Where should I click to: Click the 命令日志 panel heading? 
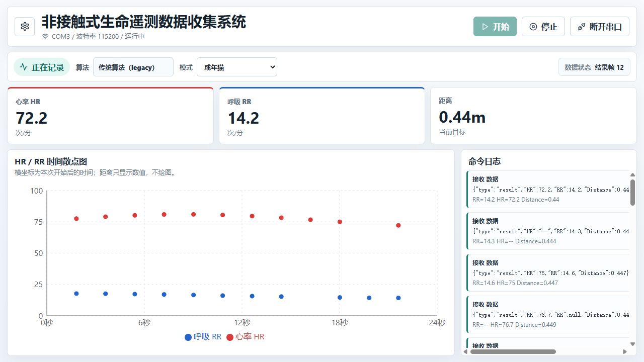(485, 161)
